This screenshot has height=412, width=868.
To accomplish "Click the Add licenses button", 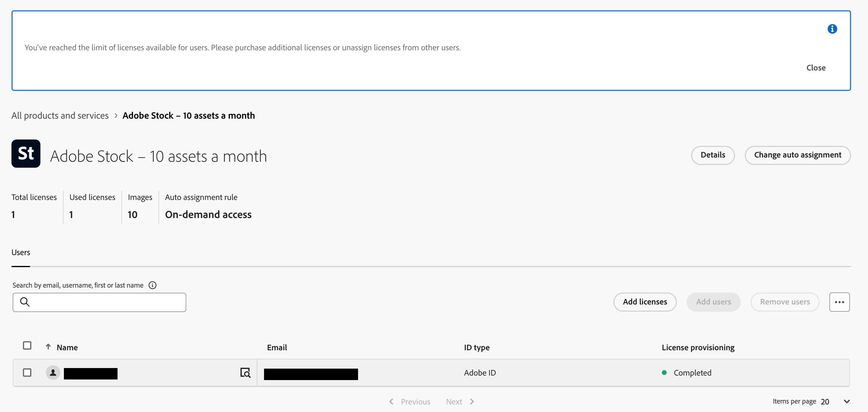I will tap(645, 302).
